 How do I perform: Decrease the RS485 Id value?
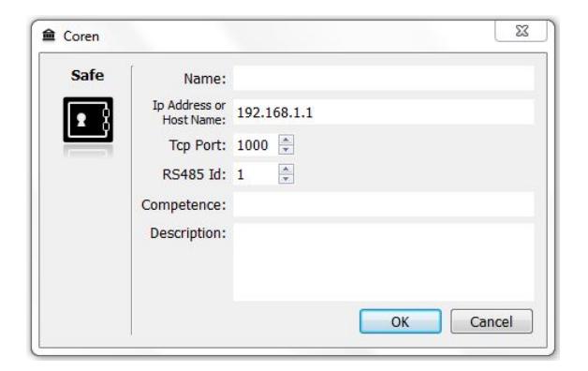[x=287, y=179]
